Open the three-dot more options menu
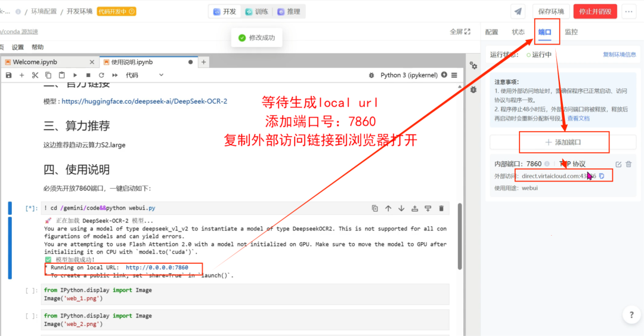This screenshot has width=644, height=336. tap(629, 11)
